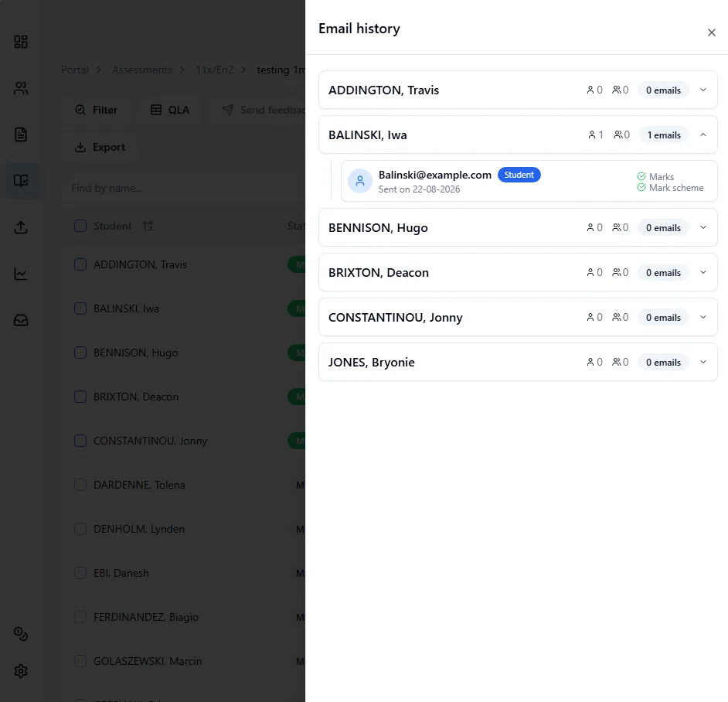Click the Student badge on Balinski email
Screen dimensions: 728x702
tap(519, 175)
